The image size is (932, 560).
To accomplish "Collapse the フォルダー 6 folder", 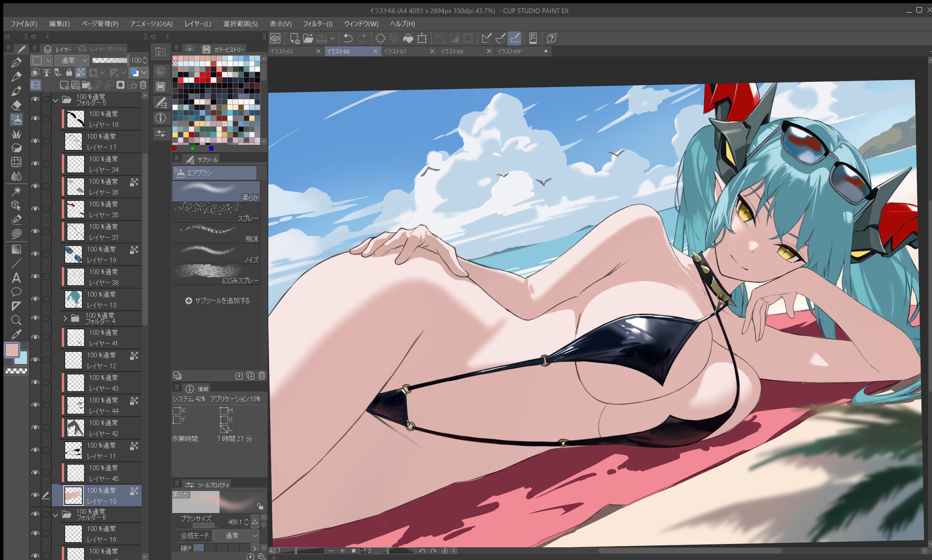I will pyautogui.click(x=55, y=515).
